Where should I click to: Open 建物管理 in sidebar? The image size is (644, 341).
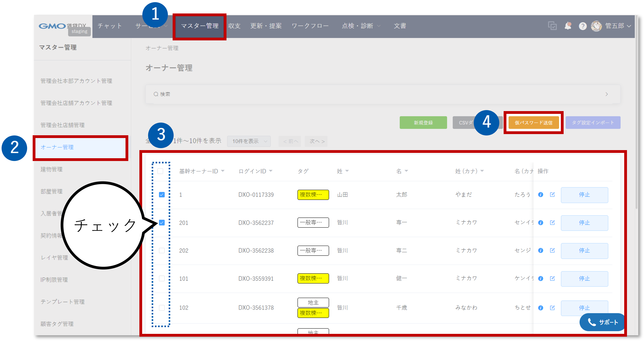coord(51,169)
